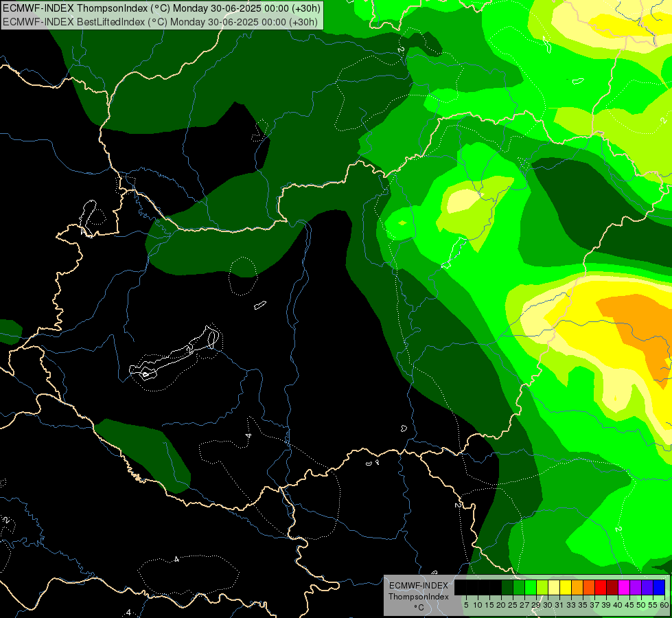Click the legend tick value 39
Image resolution: width=672 pixels, height=618 pixels.
pyautogui.click(x=606, y=605)
